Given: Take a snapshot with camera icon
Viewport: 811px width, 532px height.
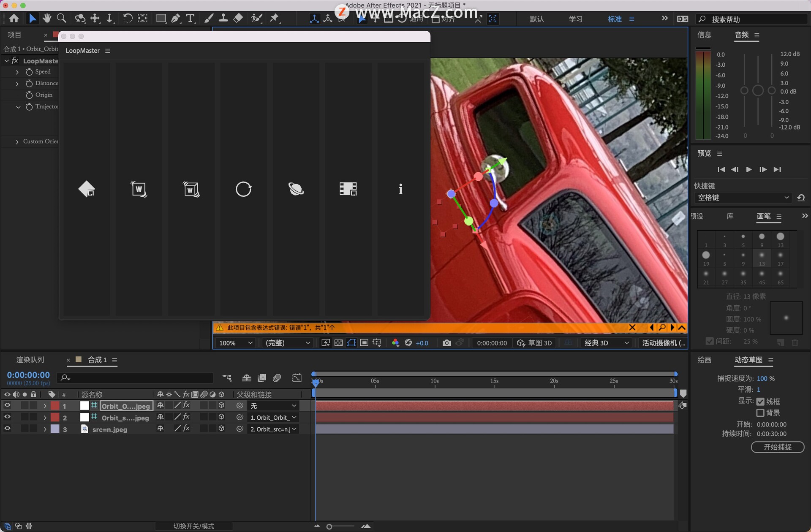Looking at the screenshot, I should point(446,343).
